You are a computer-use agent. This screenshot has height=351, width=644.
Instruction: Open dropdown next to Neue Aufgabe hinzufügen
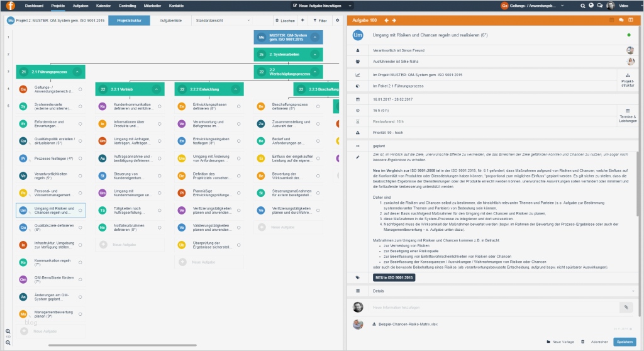coord(350,6)
